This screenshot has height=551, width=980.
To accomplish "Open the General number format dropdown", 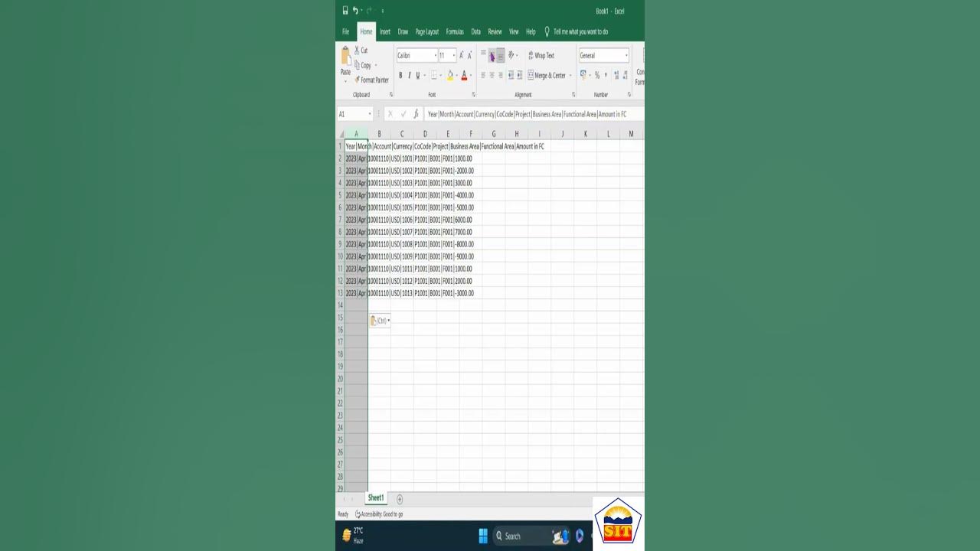I will click(626, 55).
